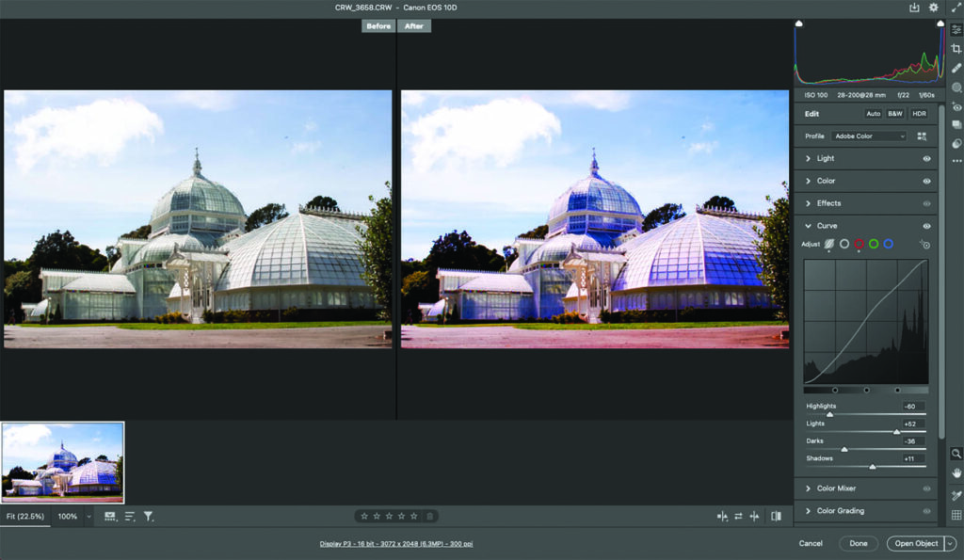Click the save image download icon

click(x=914, y=8)
